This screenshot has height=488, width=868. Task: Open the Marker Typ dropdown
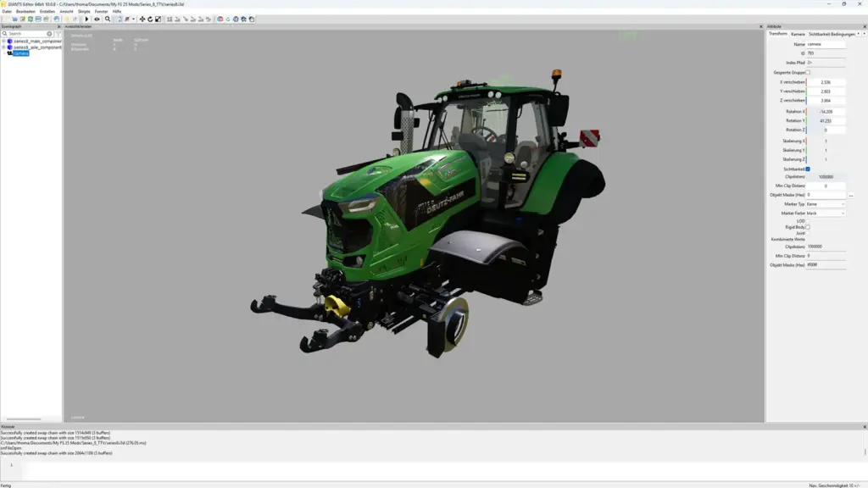826,204
